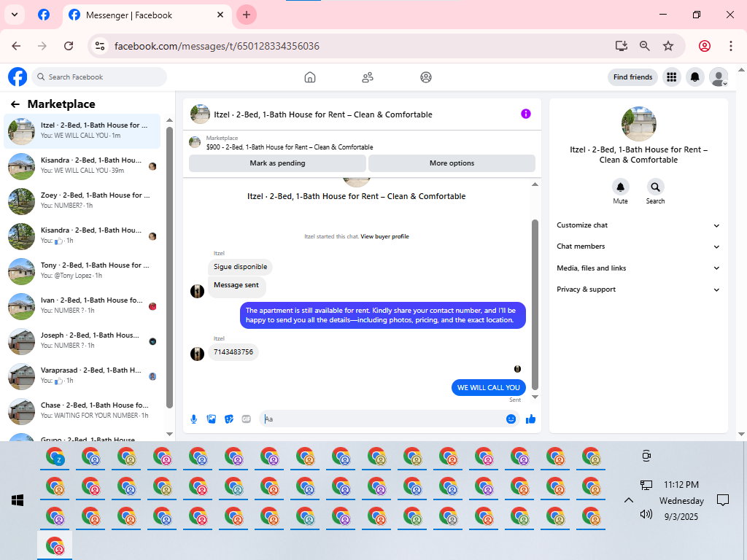Image resolution: width=747 pixels, height=560 pixels.
Task: Open the emoji picker in the message box
Action: [511, 419]
